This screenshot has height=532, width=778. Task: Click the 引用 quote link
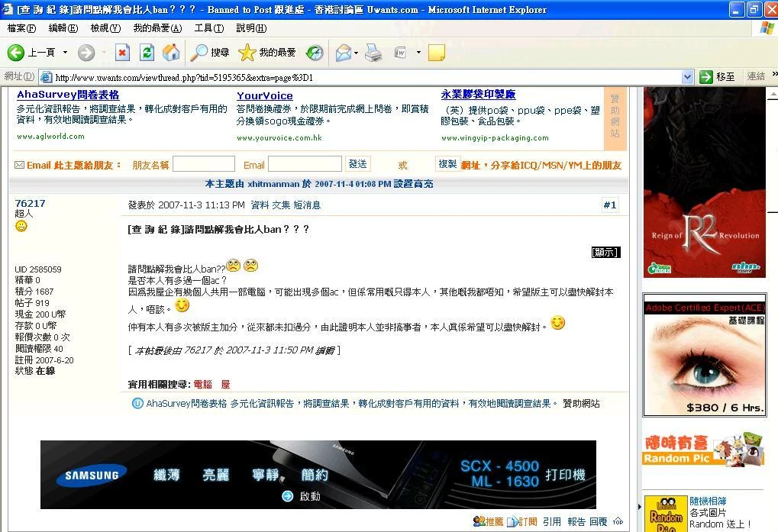coord(552,521)
